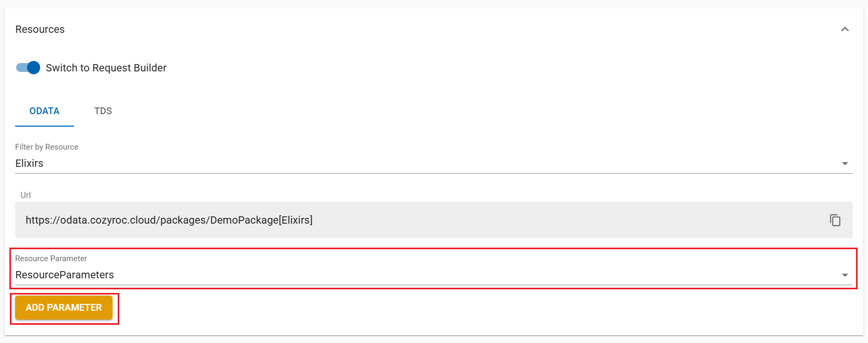Copy the URL to clipboard
This screenshot has height=343, width=868.
click(835, 220)
